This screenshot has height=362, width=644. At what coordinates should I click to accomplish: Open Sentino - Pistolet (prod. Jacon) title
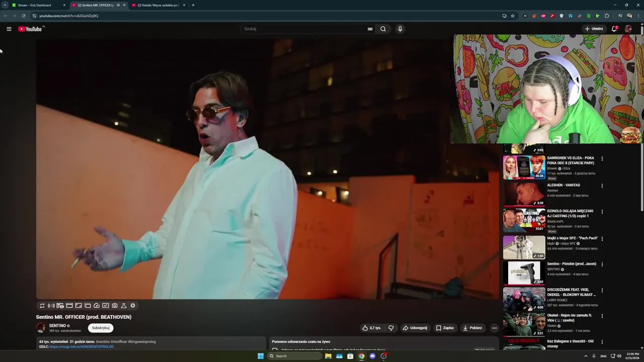tap(572, 263)
